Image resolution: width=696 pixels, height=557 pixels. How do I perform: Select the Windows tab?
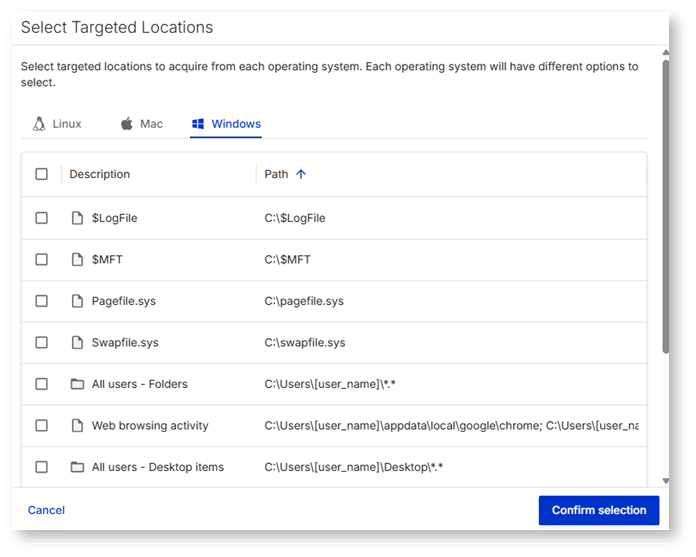tap(226, 124)
